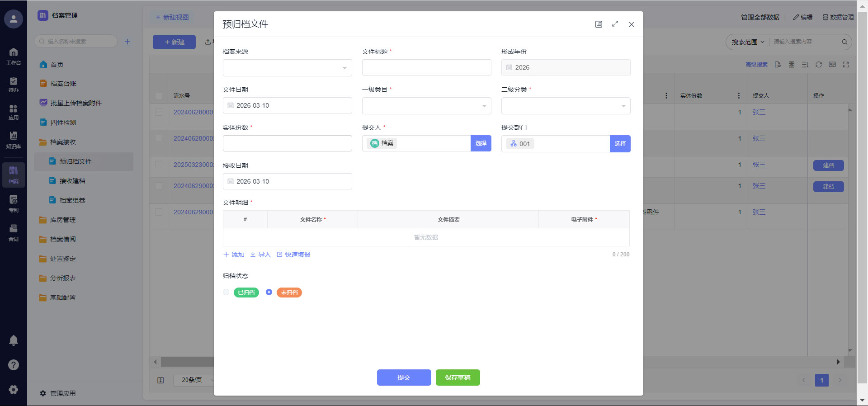Select the 已归档 radio button

pyautogui.click(x=226, y=293)
